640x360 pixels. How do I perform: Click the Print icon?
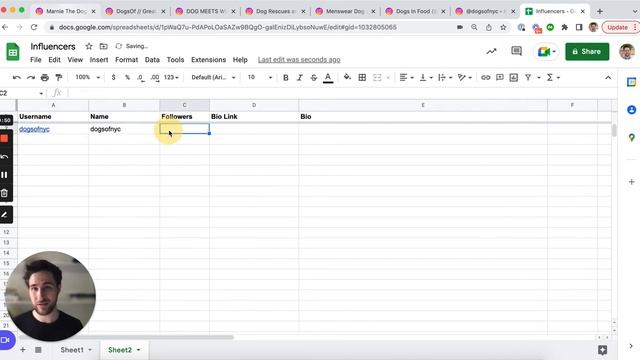[x=45, y=78]
